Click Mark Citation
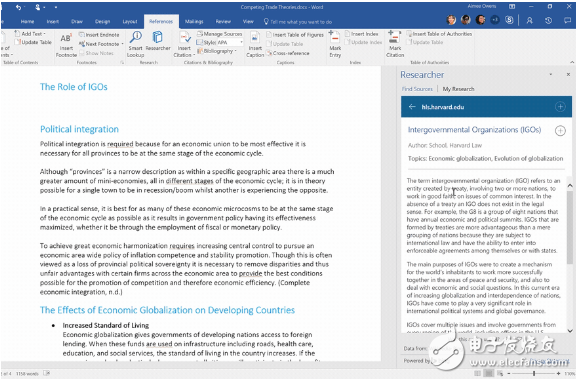The image size is (576, 379). pos(395,44)
